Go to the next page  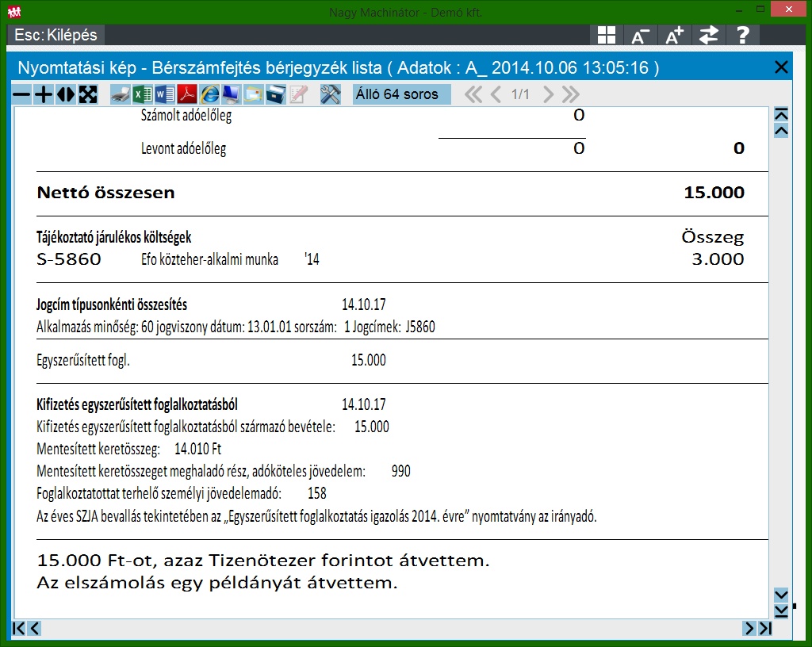[x=548, y=94]
